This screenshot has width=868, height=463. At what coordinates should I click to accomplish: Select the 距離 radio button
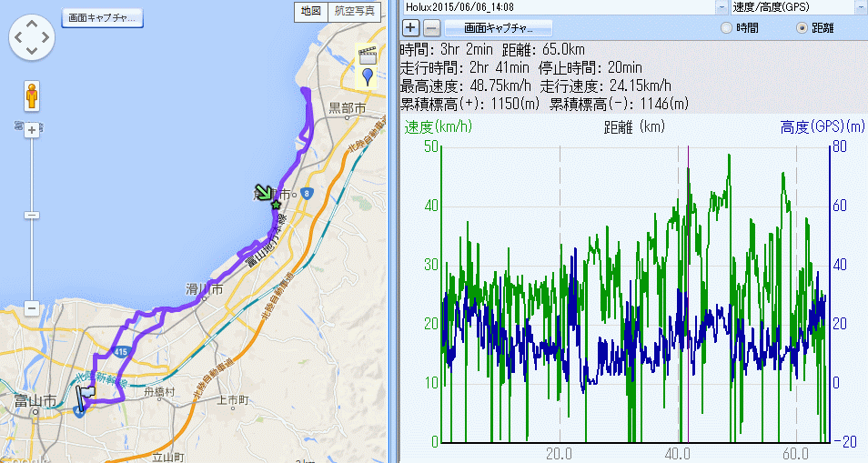coord(802,28)
